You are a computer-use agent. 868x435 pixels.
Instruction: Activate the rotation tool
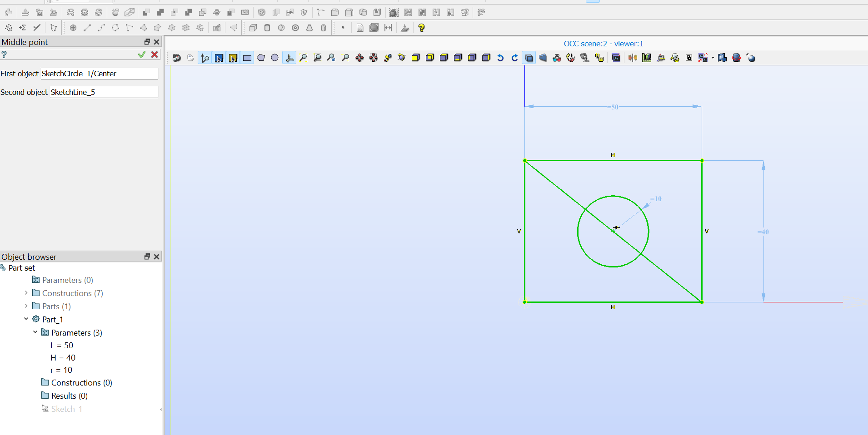point(401,58)
